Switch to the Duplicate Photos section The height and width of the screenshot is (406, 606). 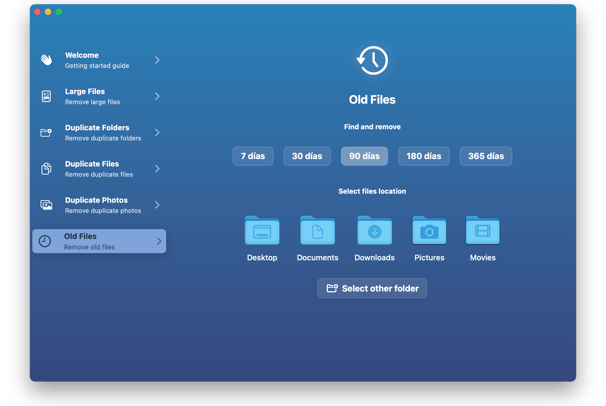(99, 205)
